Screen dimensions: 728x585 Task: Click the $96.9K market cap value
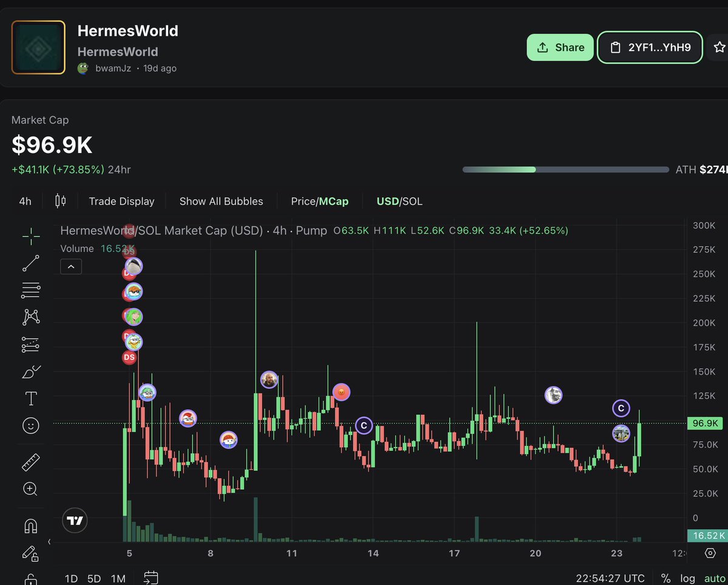coord(52,145)
